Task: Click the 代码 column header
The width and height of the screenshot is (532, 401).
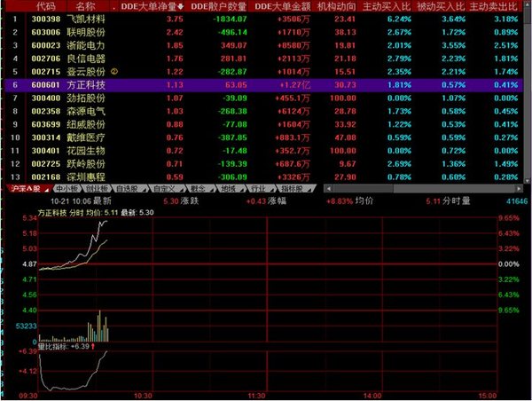Action: (45, 6)
